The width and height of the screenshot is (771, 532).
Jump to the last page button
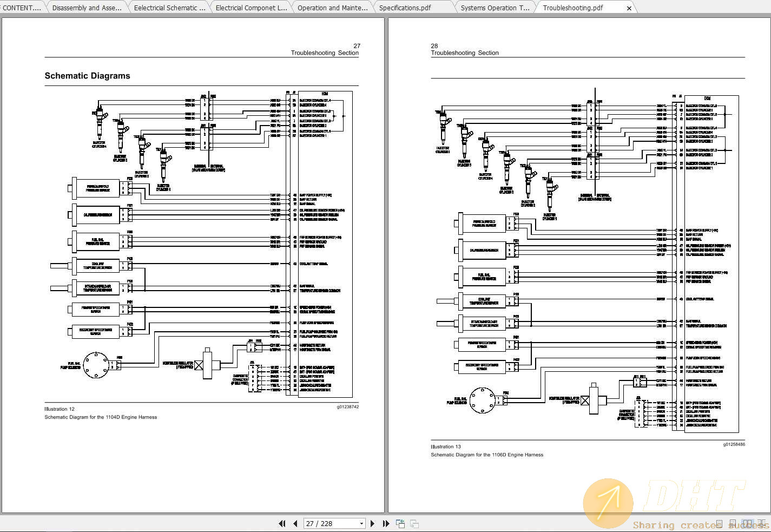point(386,523)
